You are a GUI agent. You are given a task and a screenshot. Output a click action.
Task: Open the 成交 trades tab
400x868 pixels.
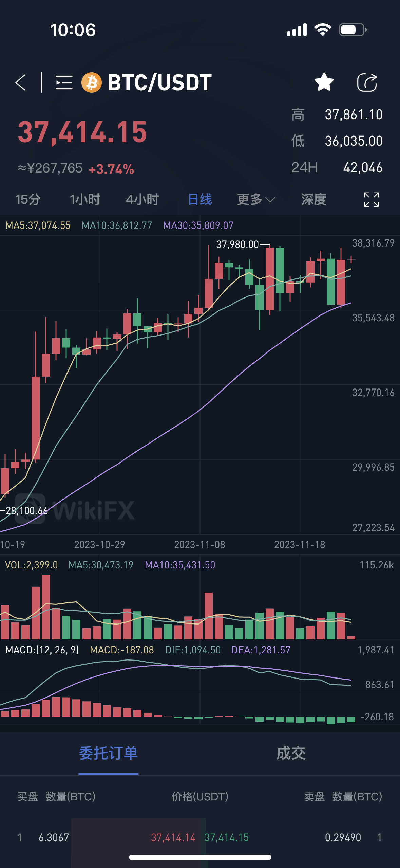click(291, 753)
